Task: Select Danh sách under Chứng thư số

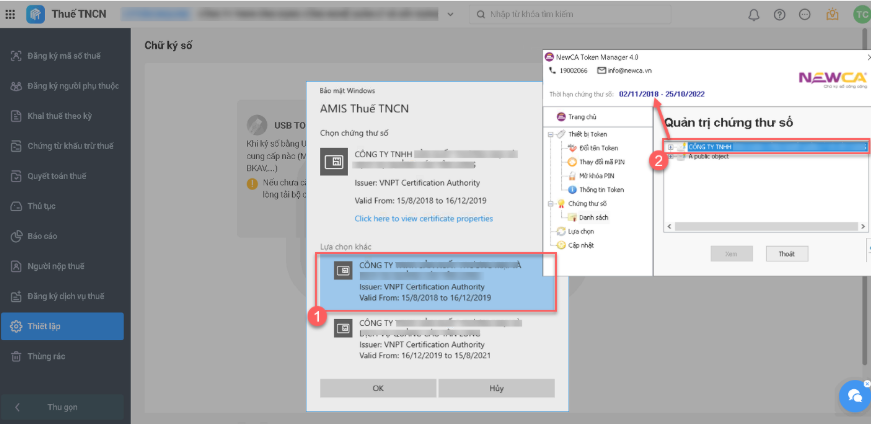Action: pos(594,217)
